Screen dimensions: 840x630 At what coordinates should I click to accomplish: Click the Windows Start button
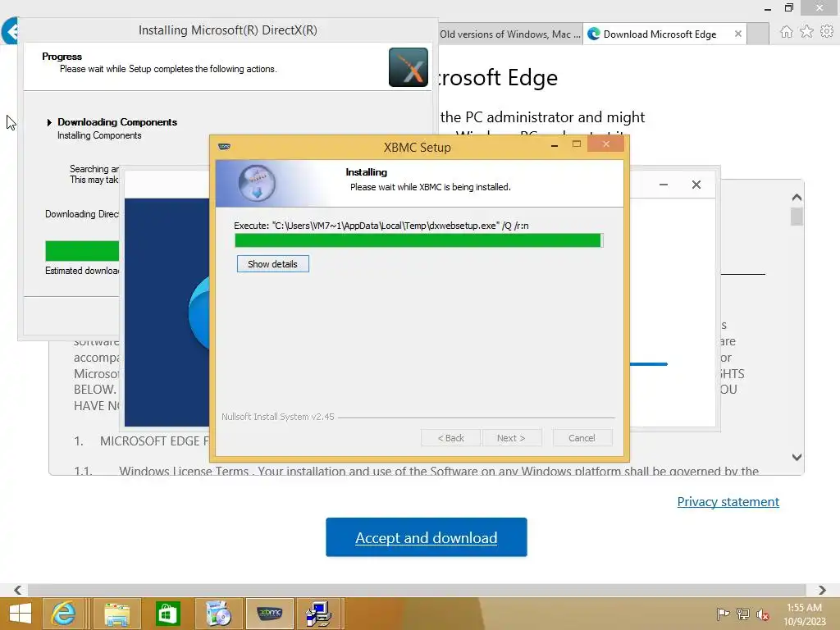click(20, 614)
